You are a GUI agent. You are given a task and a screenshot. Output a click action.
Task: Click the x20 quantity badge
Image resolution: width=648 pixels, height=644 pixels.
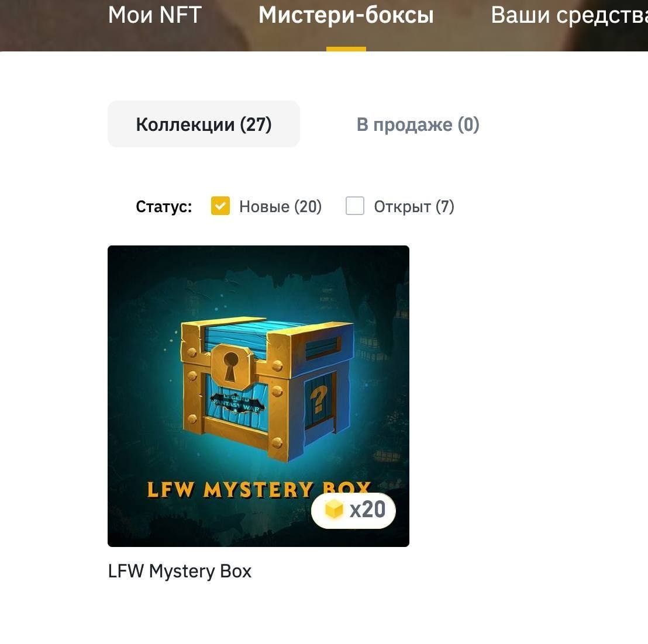(x=354, y=510)
